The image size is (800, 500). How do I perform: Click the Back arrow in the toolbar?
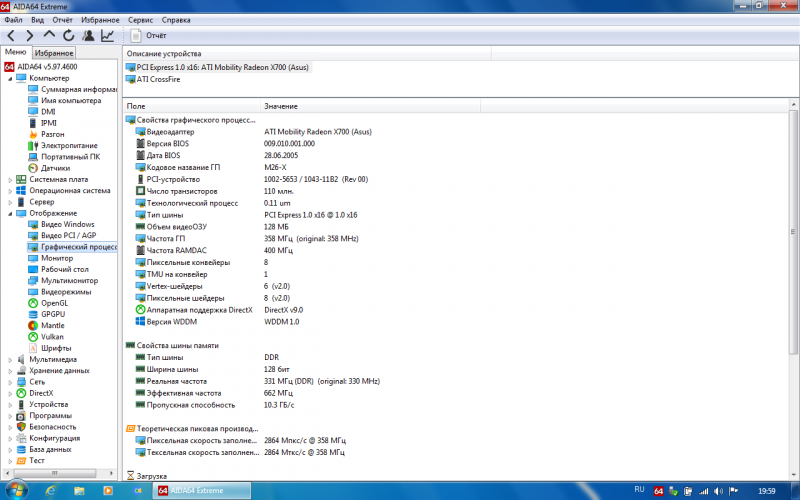click(x=11, y=35)
